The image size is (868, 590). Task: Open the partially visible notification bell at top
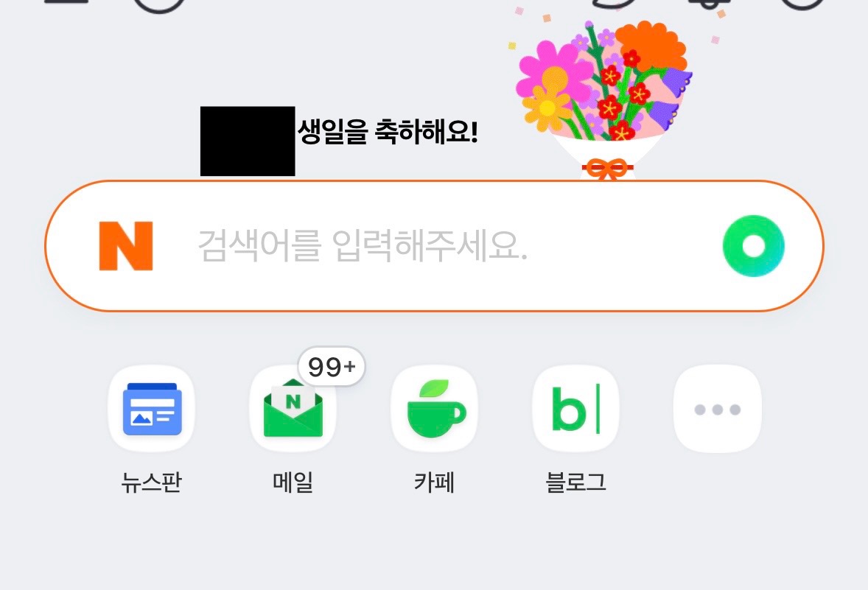(x=706, y=4)
